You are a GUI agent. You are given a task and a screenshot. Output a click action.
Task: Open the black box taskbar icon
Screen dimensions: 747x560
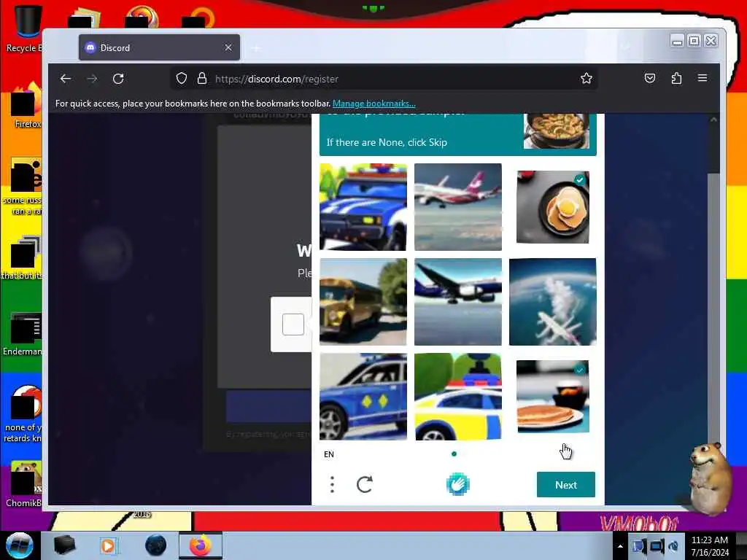click(64, 545)
